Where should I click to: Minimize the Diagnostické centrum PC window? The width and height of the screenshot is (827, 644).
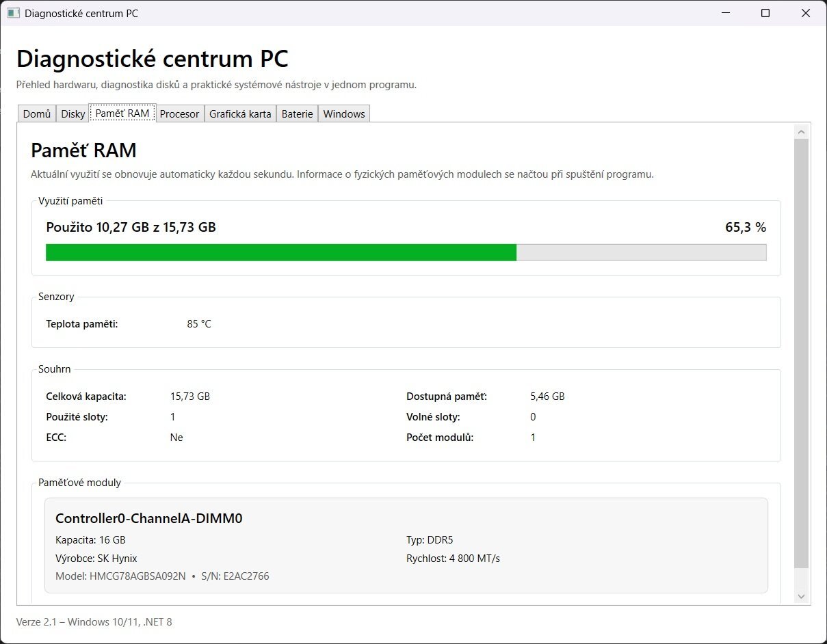pos(726,13)
